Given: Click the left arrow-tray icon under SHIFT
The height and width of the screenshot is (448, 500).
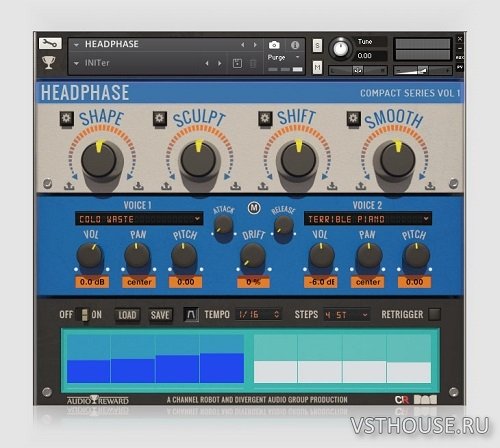Looking at the screenshot, I should pos(263,186).
